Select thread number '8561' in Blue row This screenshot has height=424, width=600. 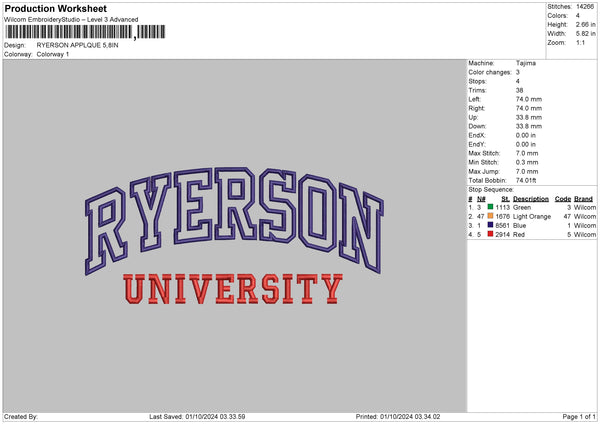(x=502, y=226)
